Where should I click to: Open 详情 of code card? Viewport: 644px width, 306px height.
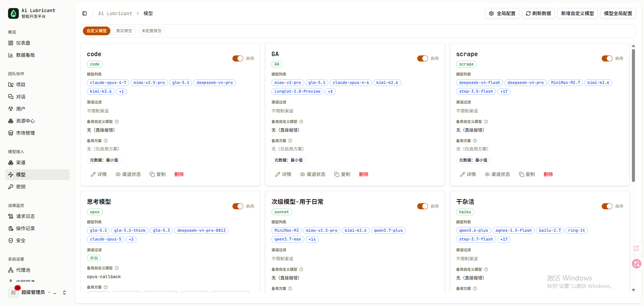click(99, 174)
